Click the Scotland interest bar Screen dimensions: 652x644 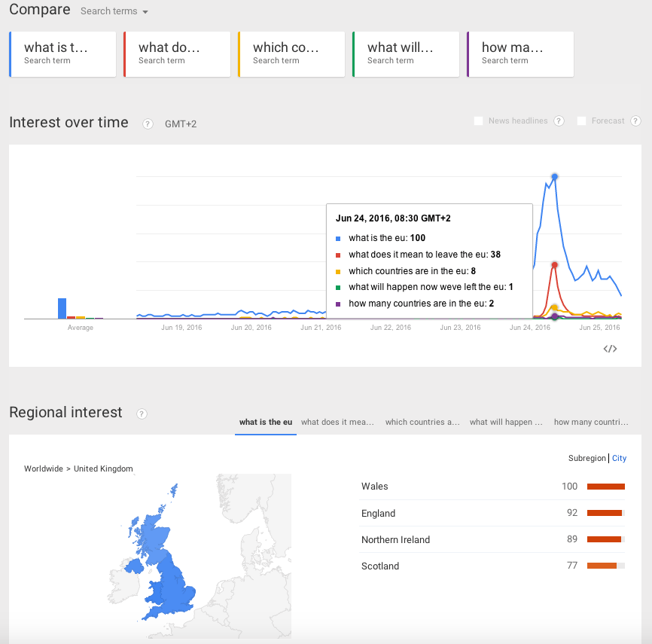pos(605,566)
